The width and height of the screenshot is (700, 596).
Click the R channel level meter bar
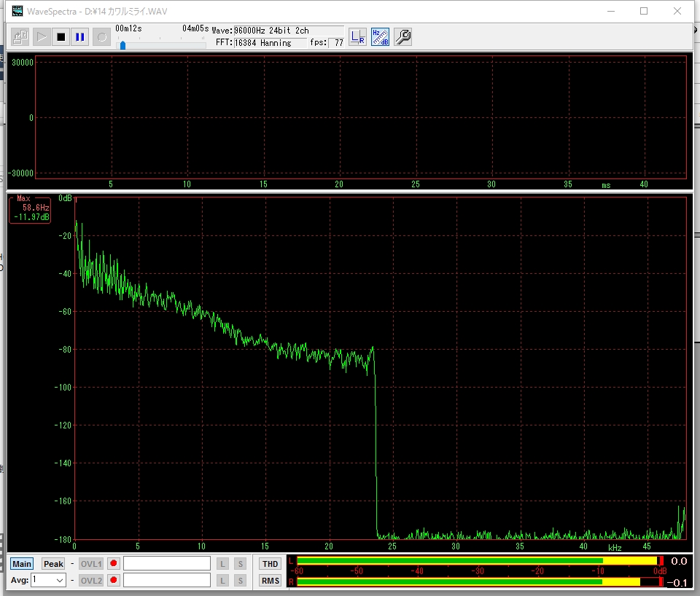(480, 581)
